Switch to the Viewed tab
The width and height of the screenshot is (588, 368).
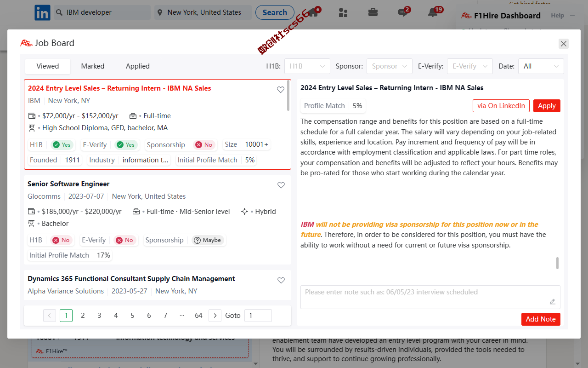click(48, 66)
